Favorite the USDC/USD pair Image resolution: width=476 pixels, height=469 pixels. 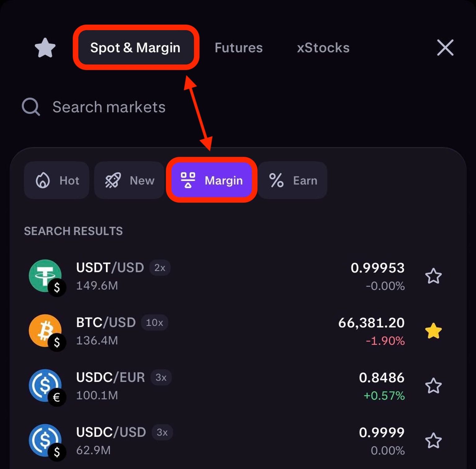433,441
